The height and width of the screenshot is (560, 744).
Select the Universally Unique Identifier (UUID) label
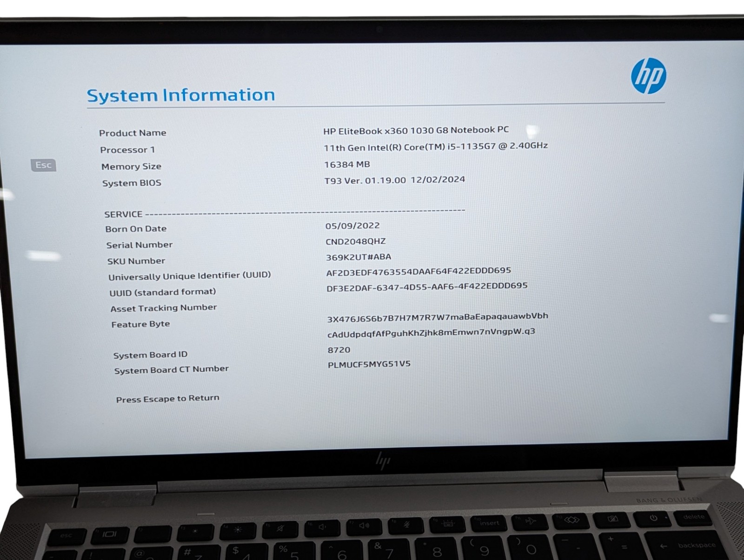[190, 276]
